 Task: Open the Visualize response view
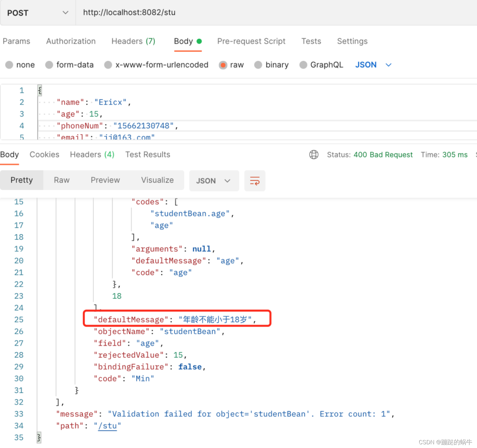click(157, 180)
